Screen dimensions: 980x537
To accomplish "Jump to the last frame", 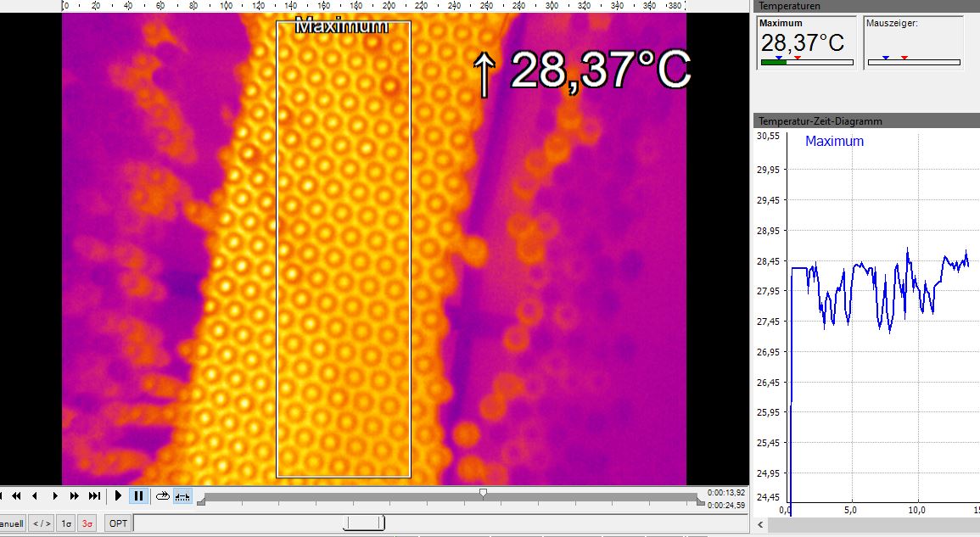I will coord(94,496).
